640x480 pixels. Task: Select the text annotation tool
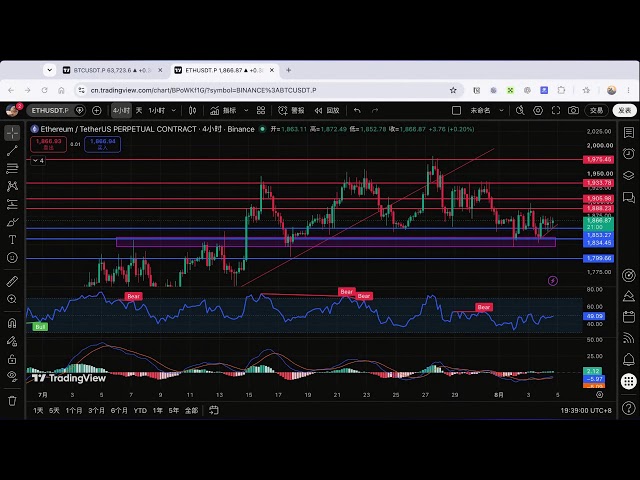tap(12, 240)
